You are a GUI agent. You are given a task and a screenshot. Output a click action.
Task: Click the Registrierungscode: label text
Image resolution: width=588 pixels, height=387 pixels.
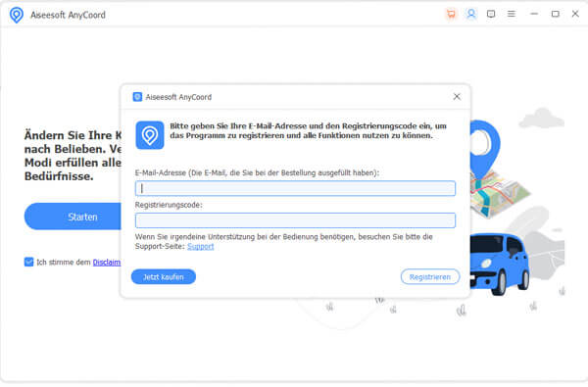(169, 205)
